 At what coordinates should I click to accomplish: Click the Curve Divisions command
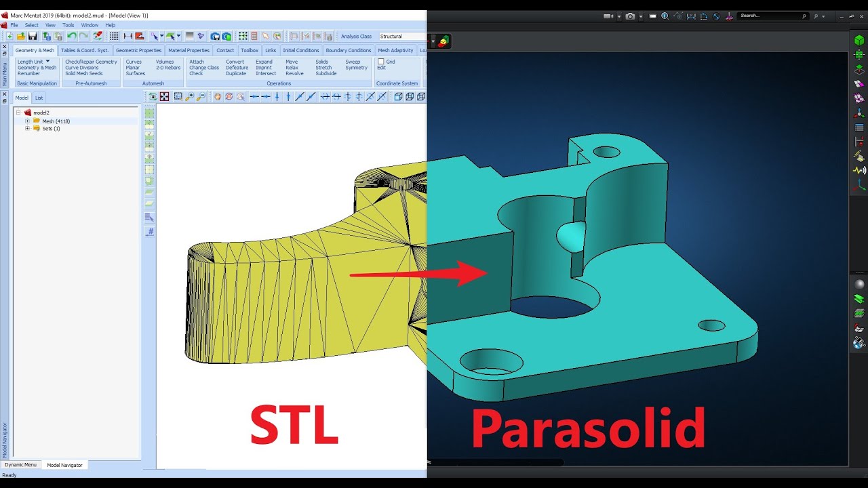pyautogui.click(x=82, y=68)
